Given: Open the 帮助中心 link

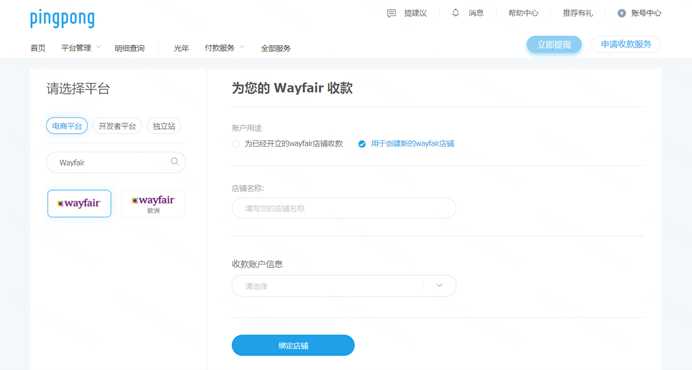Looking at the screenshot, I should [523, 13].
